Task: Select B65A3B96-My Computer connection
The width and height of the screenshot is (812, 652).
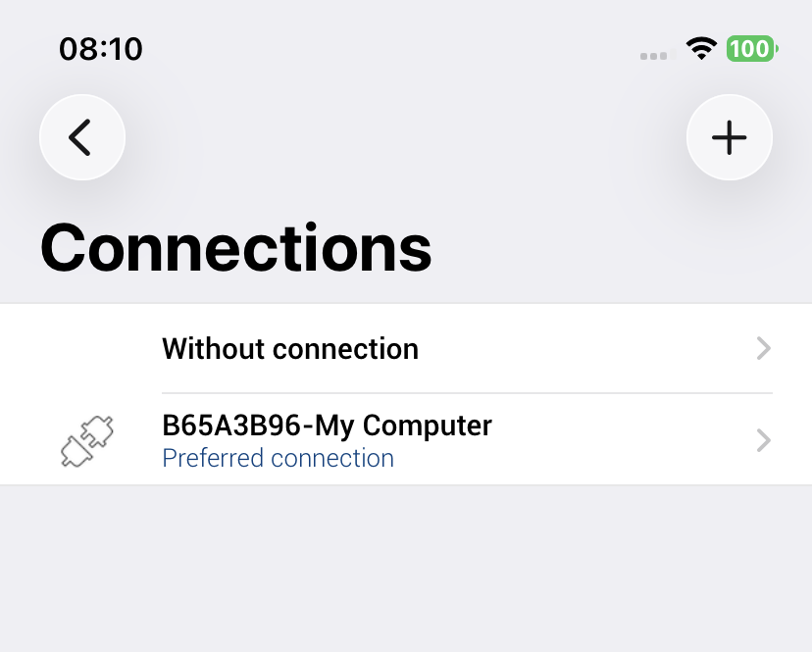Action: (x=327, y=426)
